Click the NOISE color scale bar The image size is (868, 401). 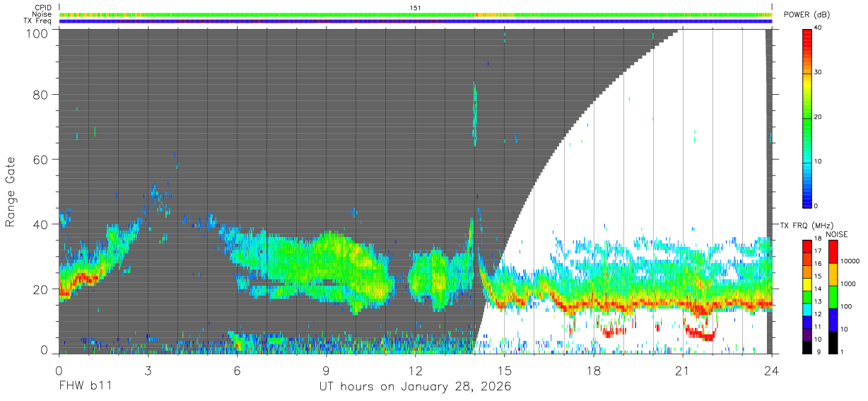833,296
